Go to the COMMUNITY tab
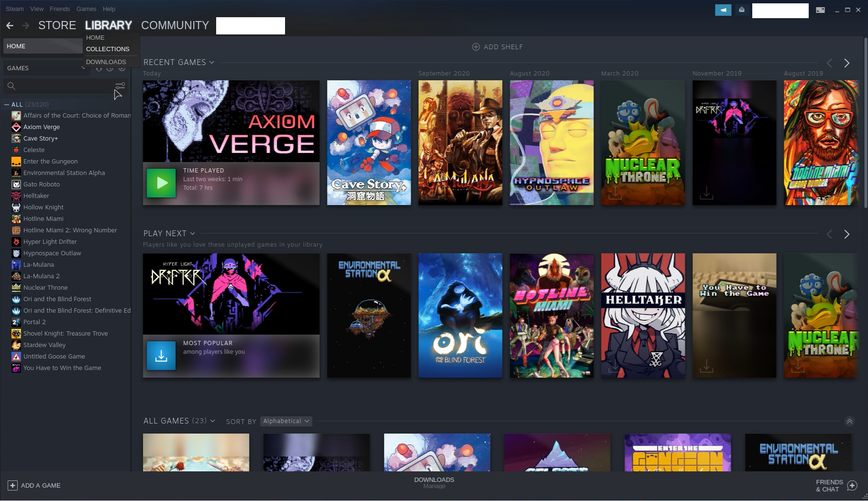Image resolution: width=868 pixels, height=501 pixels. click(175, 25)
